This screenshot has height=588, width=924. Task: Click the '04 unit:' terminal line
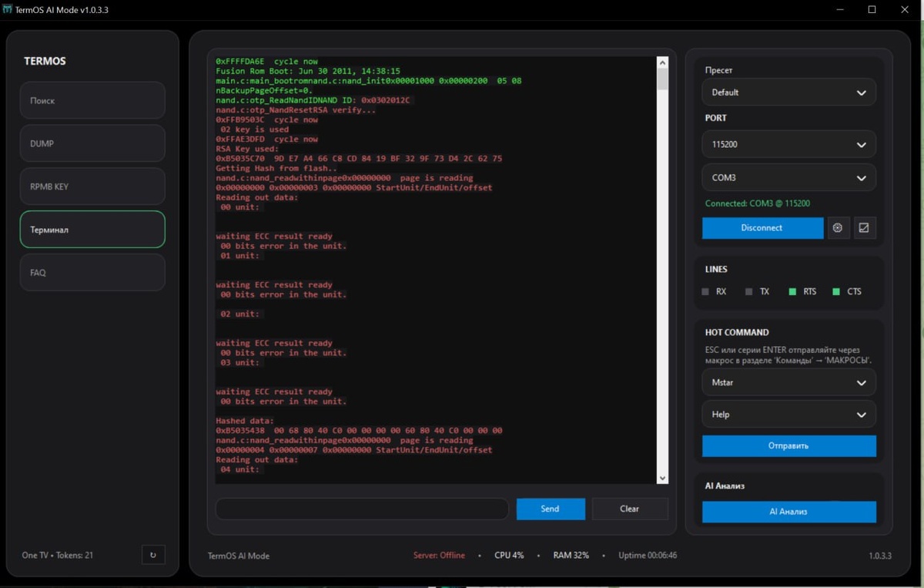(240, 469)
